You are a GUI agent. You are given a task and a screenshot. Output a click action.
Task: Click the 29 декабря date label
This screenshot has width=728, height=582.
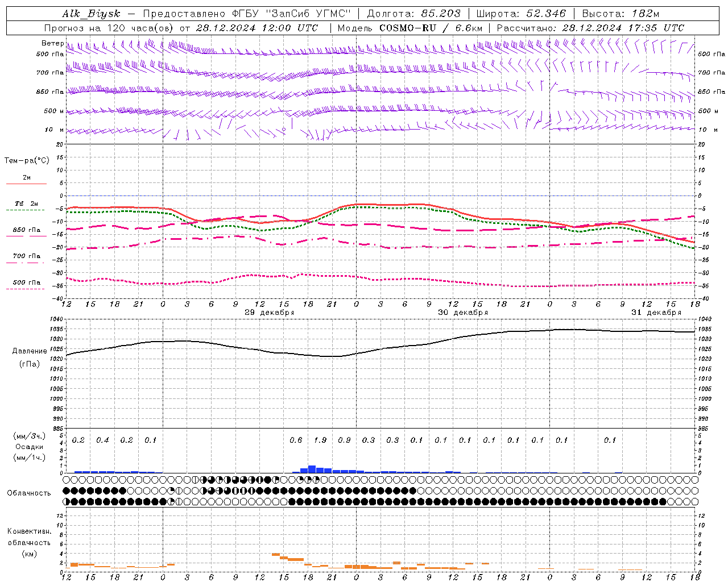pos(269,313)
